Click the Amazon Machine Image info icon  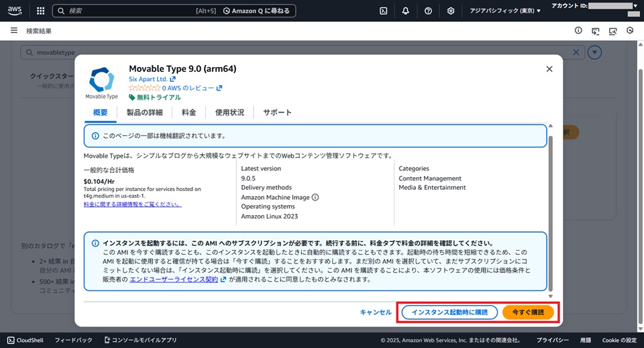tap(315, 197)
